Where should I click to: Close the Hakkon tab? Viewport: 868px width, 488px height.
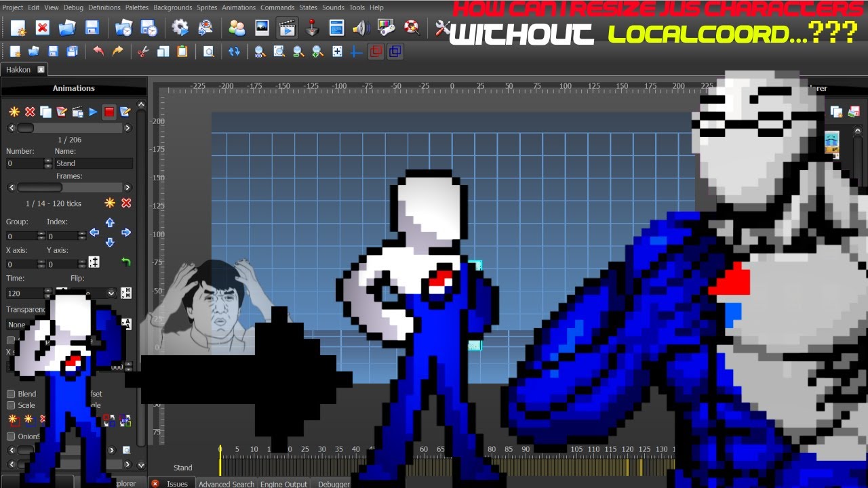[41, 70]
